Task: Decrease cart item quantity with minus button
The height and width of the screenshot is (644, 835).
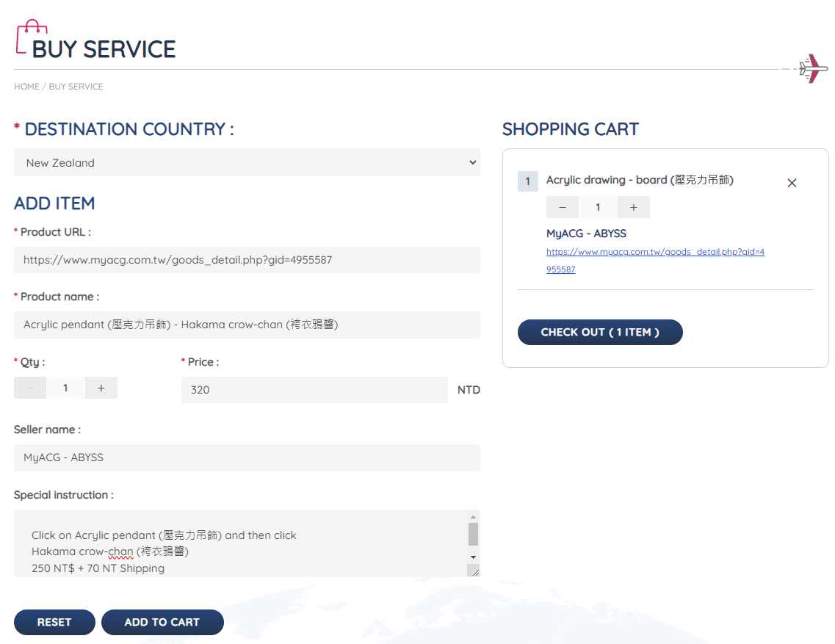Action: (563, 207)
